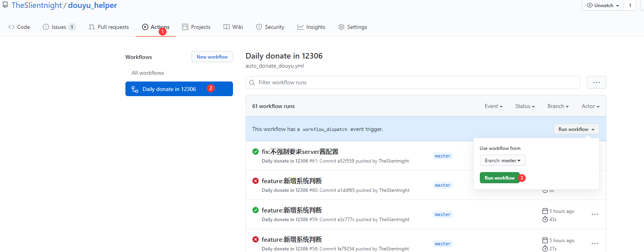Image resolution: width=644 pixels, height=252 pixels.
Task: Open three-dot menu for run #58
Action: point(595,243)
